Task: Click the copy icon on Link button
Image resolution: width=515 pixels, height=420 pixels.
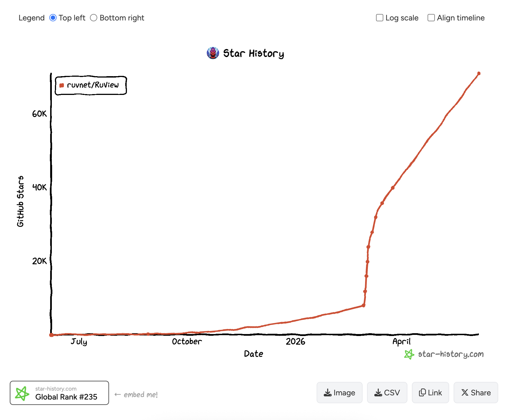Action: tap(422, 393)
